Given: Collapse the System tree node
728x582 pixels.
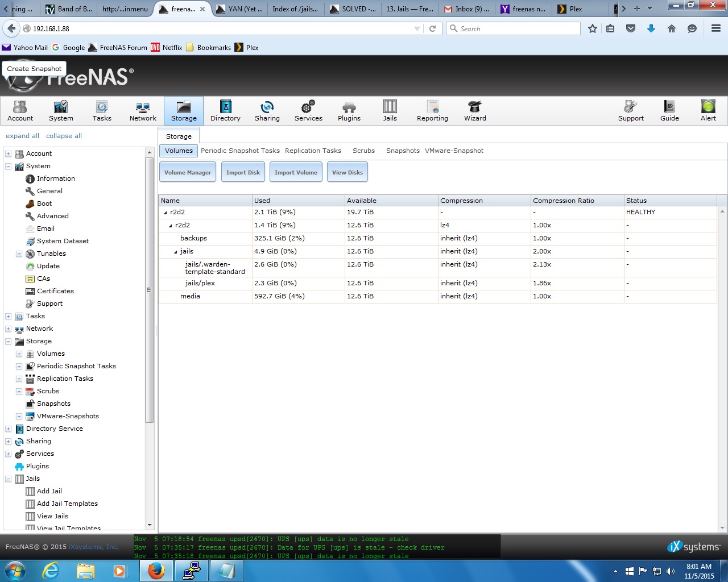Looking at the screenshot, I should [x=8, y=167].
